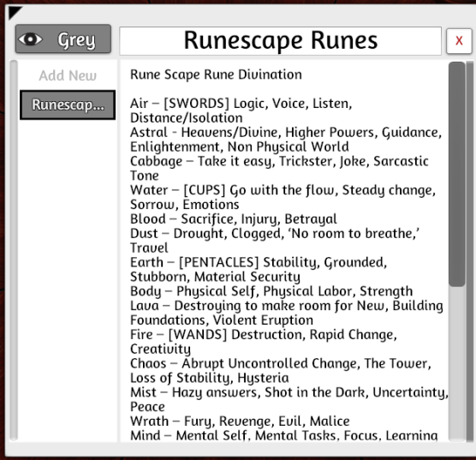Click the line starting 'Chaos – Abrupt'
This screenshot has height=460, width=476.
[281, 363]
